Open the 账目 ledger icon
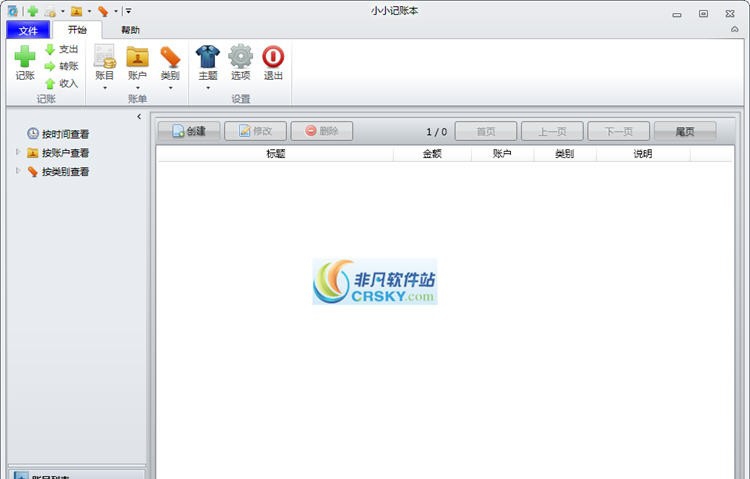 (104, 58)
